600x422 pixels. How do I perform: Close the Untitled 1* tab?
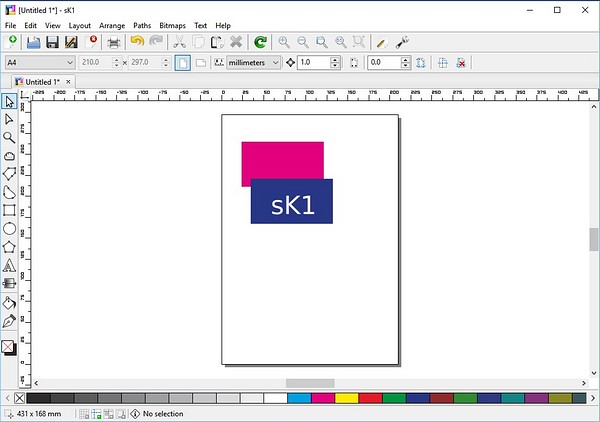click(68, 82)
